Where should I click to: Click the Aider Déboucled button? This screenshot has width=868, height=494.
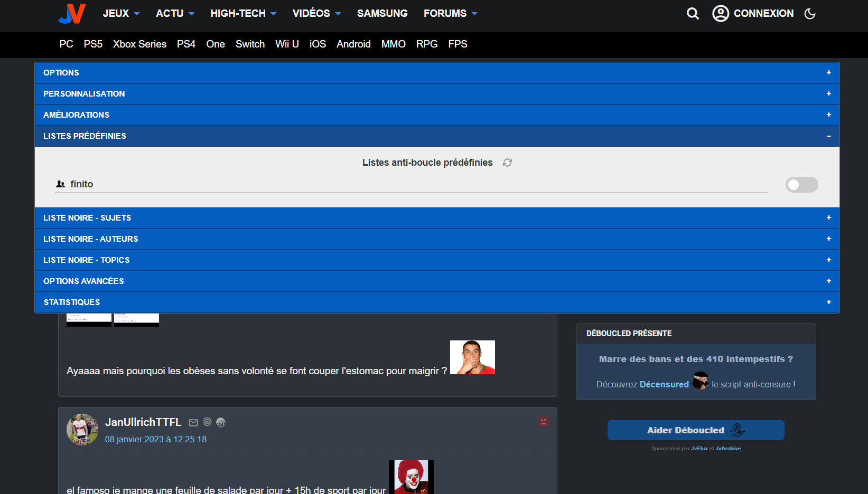[696, 430]
